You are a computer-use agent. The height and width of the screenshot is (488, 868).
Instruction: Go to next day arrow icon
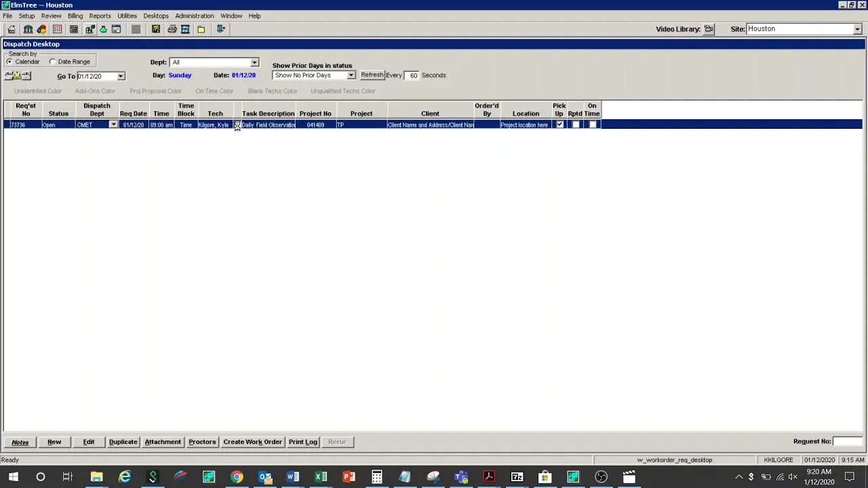pos(27,76)
